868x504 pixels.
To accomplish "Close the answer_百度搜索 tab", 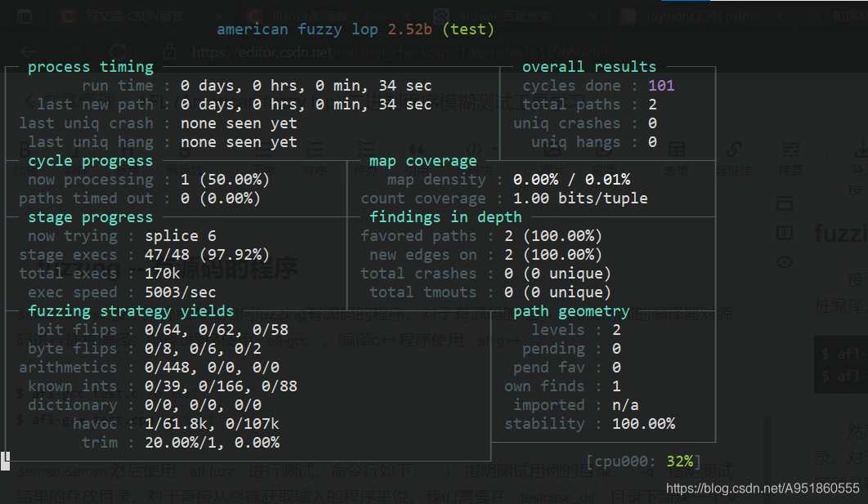I will (593, 16).
